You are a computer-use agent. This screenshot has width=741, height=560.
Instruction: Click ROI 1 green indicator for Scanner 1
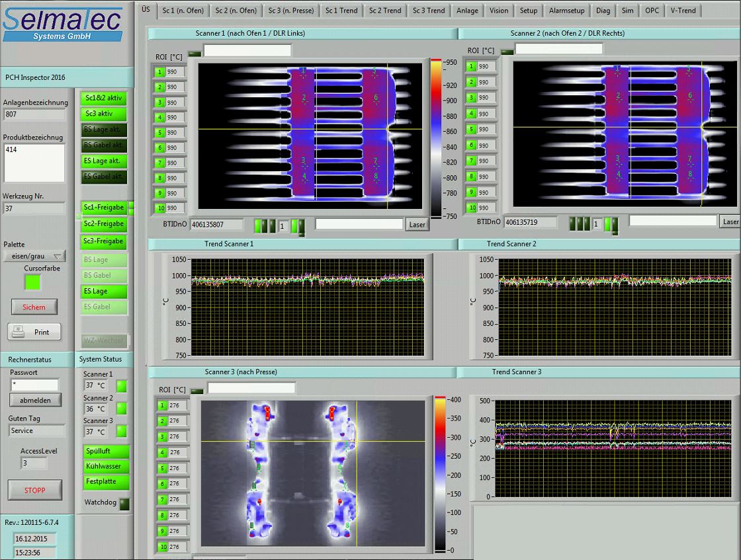pyautogui.click(x=159, y=72)
